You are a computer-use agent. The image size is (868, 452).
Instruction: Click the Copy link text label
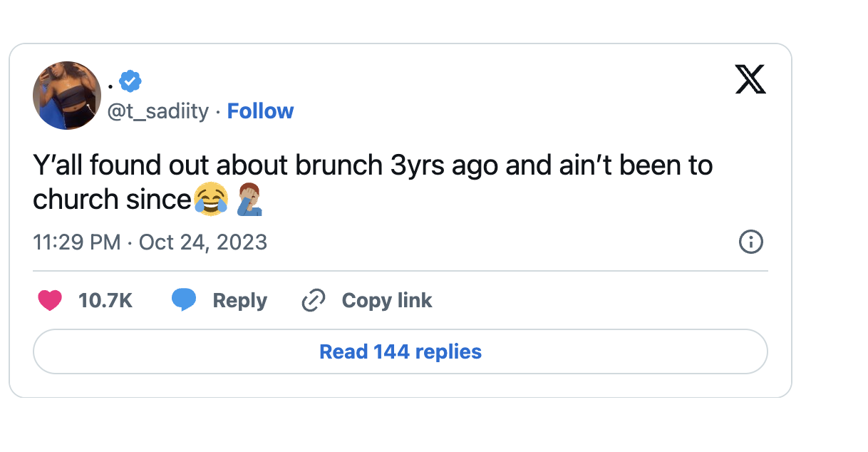[387, 300]
